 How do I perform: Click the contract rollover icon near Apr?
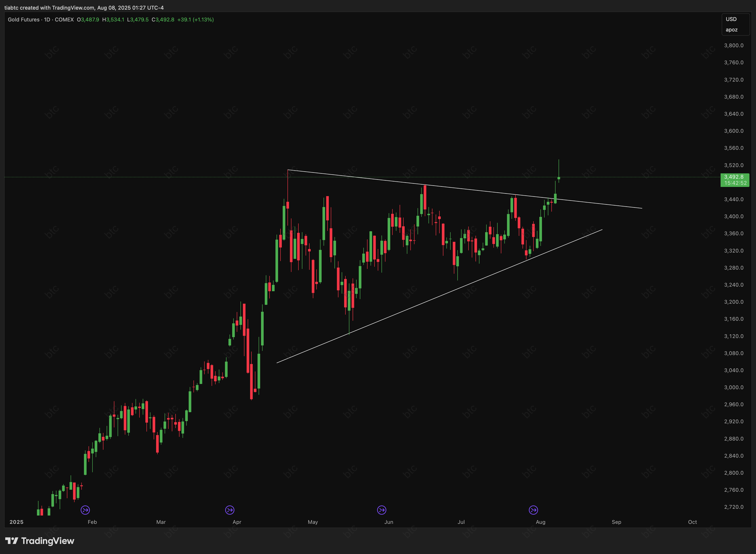pos(230,510)
